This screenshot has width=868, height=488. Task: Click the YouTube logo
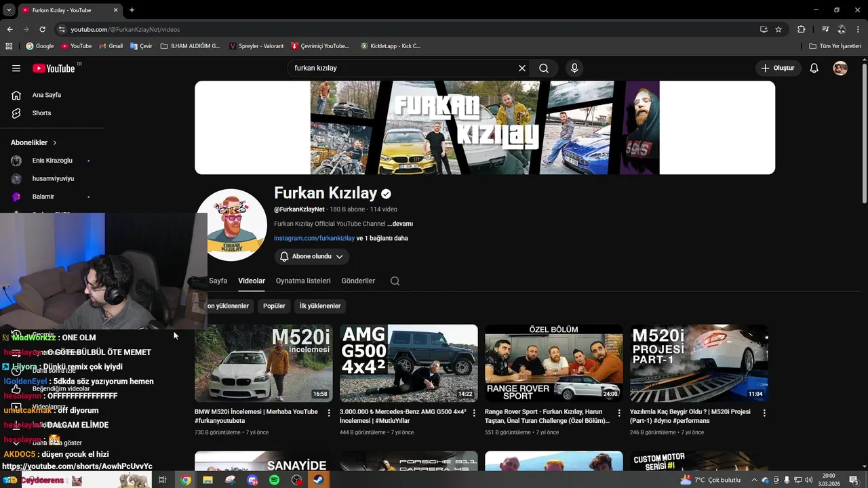(54, 68)
